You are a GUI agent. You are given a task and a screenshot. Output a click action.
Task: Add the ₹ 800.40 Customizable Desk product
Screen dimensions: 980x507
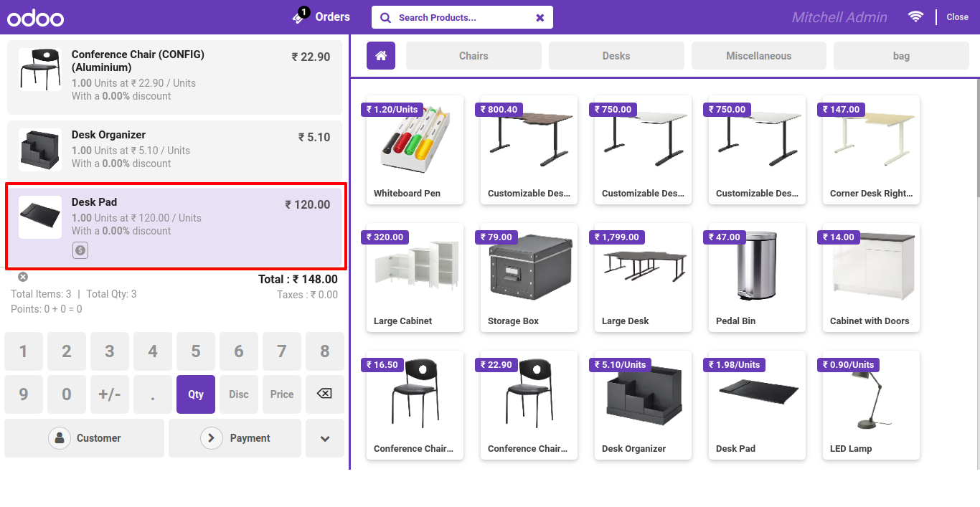click(x=529, y=150)
